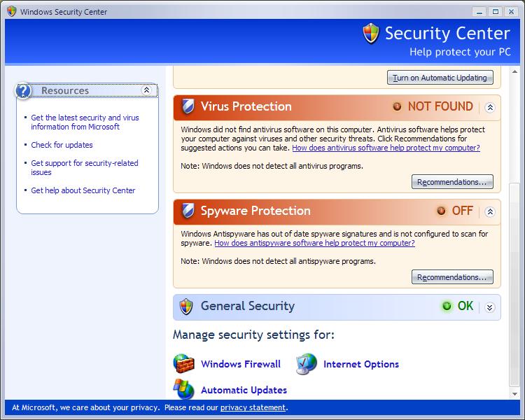Viewport: 525px width, 420px height.
Task: Click the General Security shield icon
Action: coord(186,306)
